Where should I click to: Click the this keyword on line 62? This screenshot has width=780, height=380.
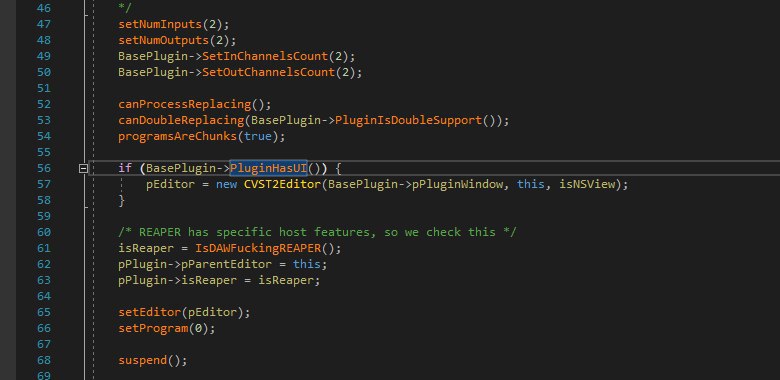tap(307, 264)
